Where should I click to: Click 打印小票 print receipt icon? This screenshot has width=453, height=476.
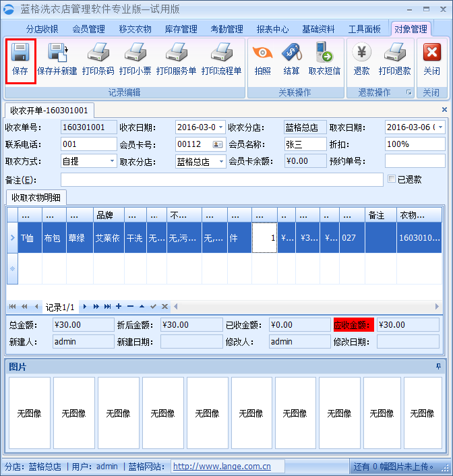pos(135,52)
